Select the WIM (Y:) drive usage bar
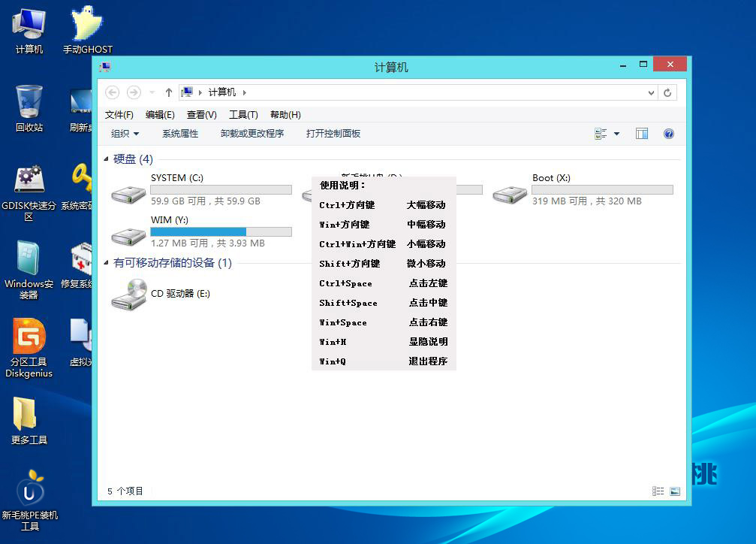This screenshot has height=544, width=756. tap(221, 231)
